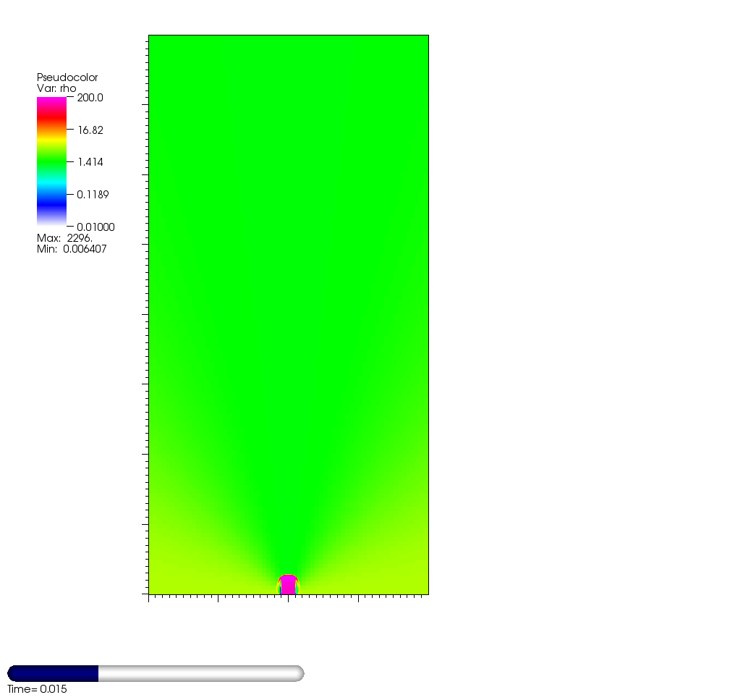Click the legend value '0.01000'
This screenshot has width=743, height=700.
[95, 227]
